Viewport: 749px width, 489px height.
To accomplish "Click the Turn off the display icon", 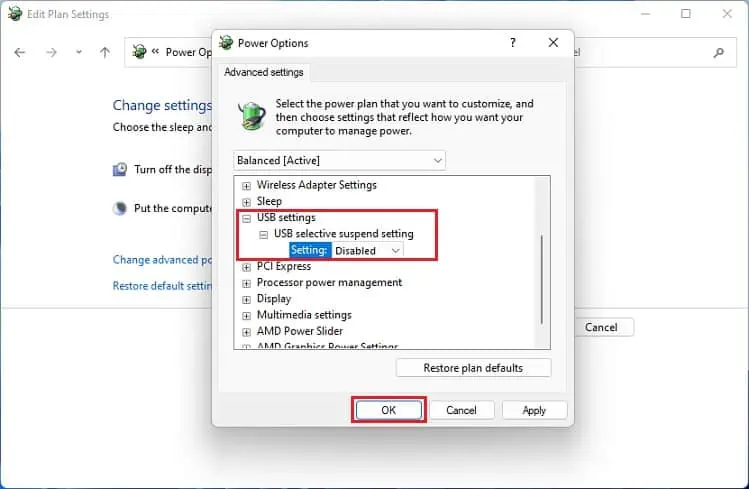I will tap(120, 169).
